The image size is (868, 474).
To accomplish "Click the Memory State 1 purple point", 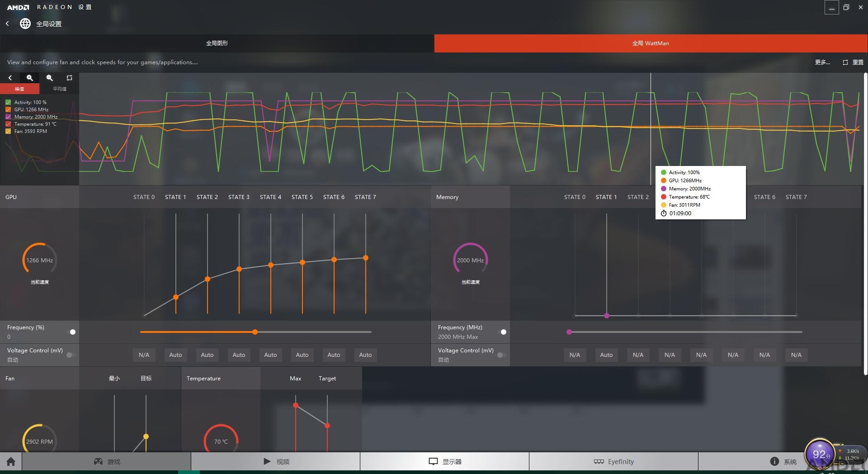I will click(x=607, y=316).
